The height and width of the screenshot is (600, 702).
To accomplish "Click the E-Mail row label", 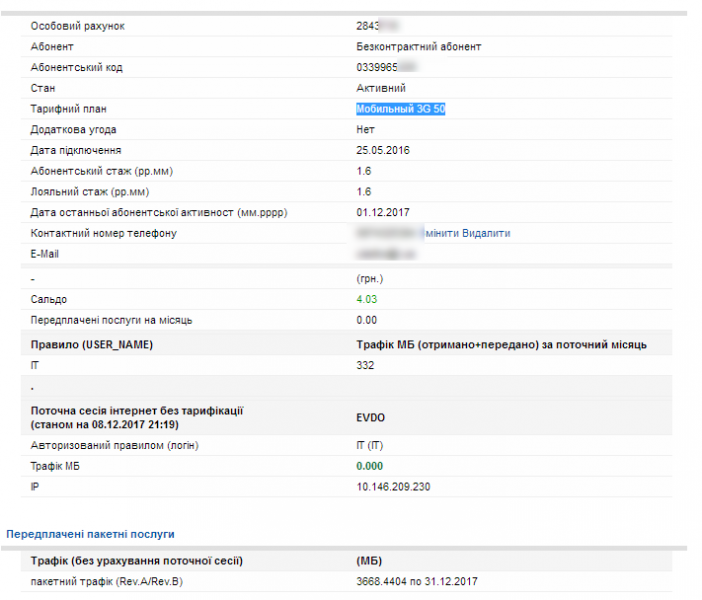I will [48, 254].
